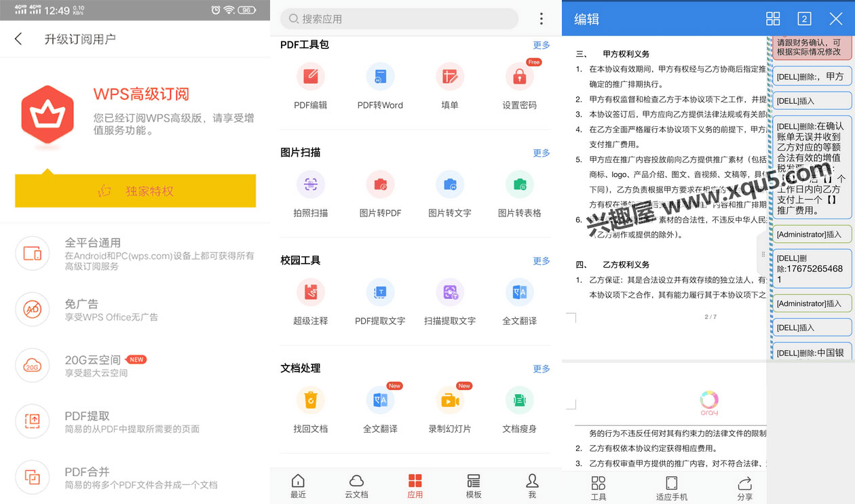Select the [DELL]删除:，甲方 revision comment
This screenshot has width=855, height=504.
(812, 76)
